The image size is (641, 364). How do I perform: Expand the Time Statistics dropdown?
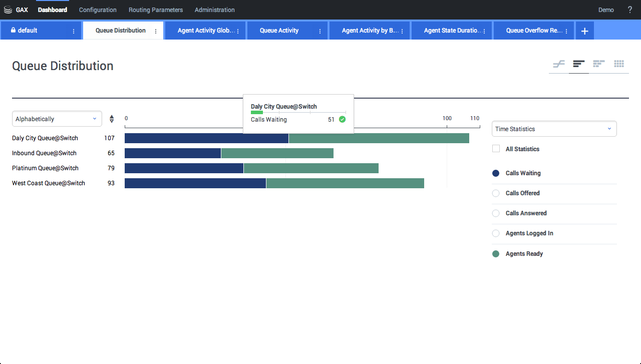tap(554, 129)
